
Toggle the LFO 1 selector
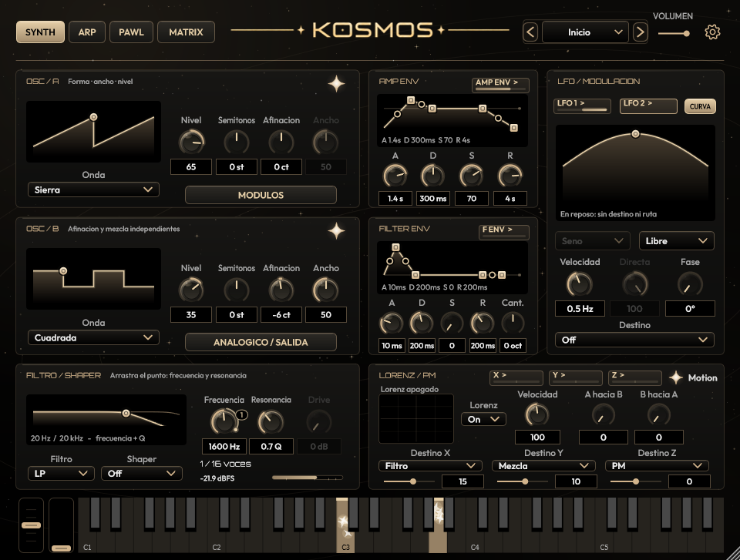582,106
